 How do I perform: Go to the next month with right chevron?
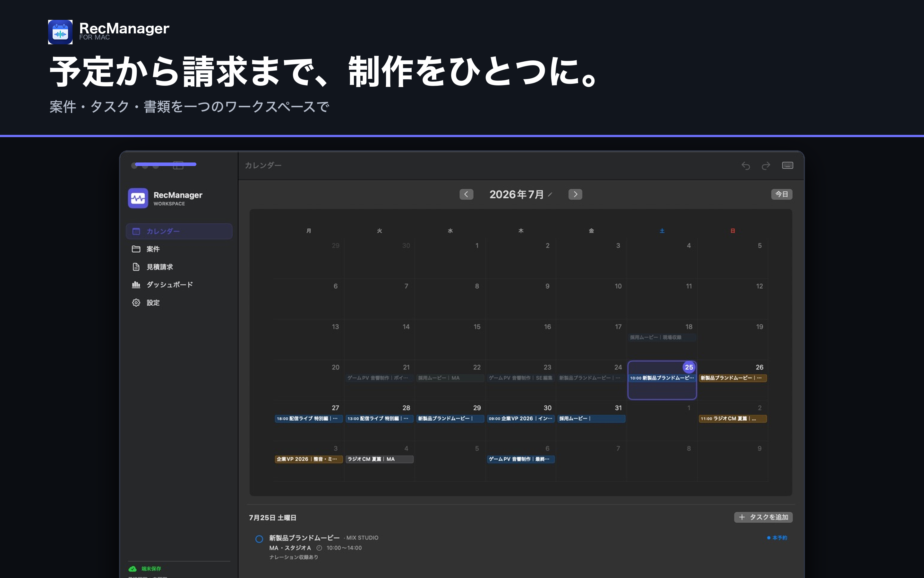point(575,194)
